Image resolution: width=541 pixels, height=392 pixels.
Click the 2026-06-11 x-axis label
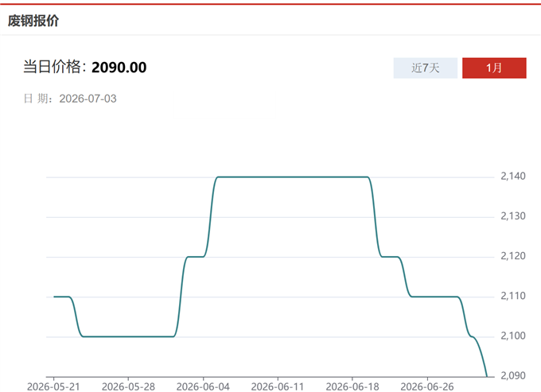point(278,386)
